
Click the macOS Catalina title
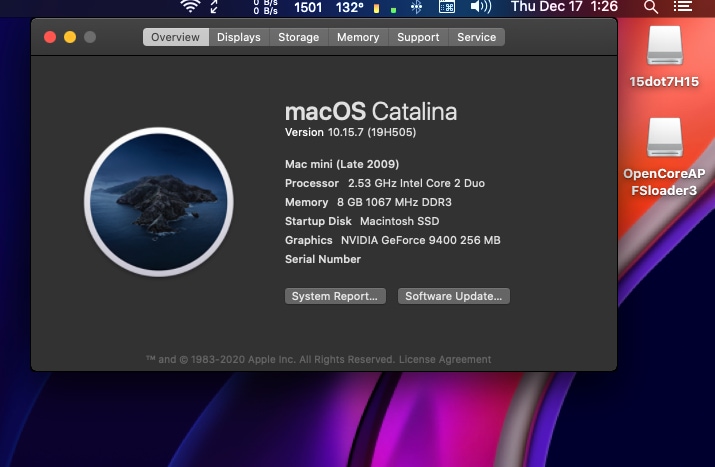click(371, 112)
